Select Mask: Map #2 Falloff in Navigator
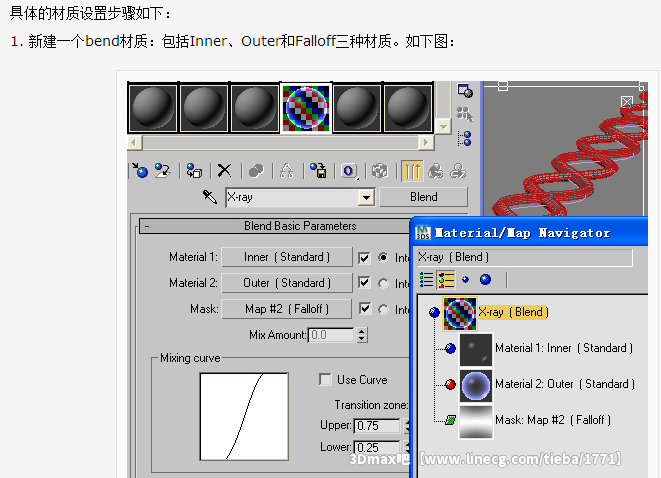The width and height of the screenshot is (661, 478). pyautogui.click(x=553, y=420)
